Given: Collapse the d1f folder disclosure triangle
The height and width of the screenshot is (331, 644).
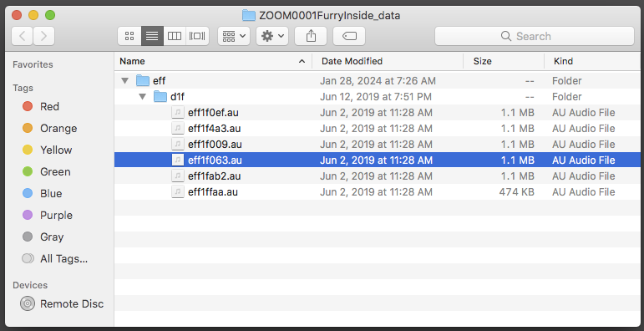Looking at the screenshot, I should point(143,97).
